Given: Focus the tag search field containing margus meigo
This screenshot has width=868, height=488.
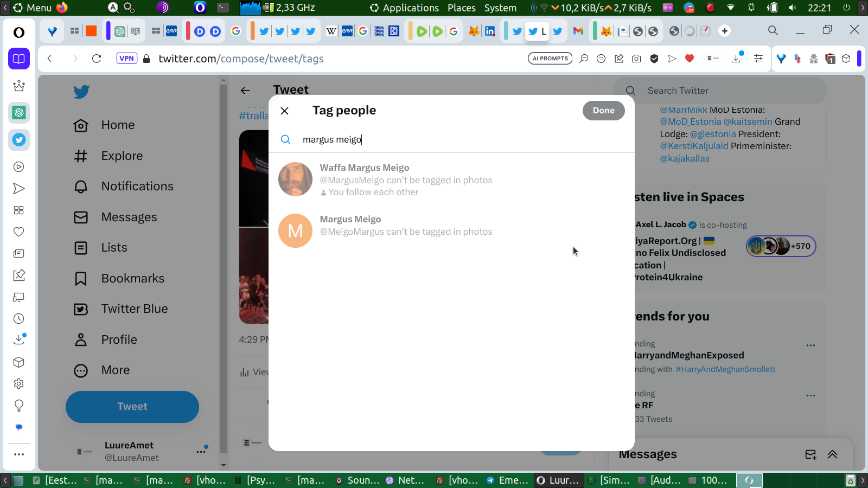Looking at the screenshot, I should [x=451, y=140].
